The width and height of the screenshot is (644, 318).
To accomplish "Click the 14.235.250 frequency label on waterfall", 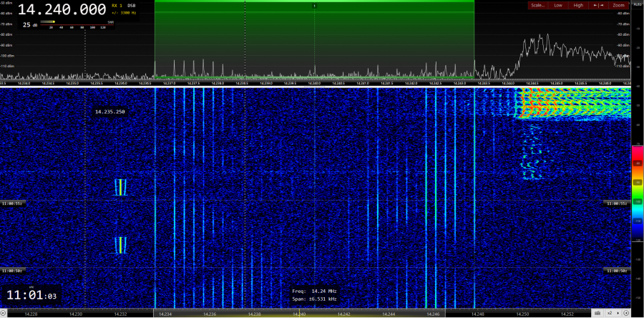I will click(x=110, y=112).
